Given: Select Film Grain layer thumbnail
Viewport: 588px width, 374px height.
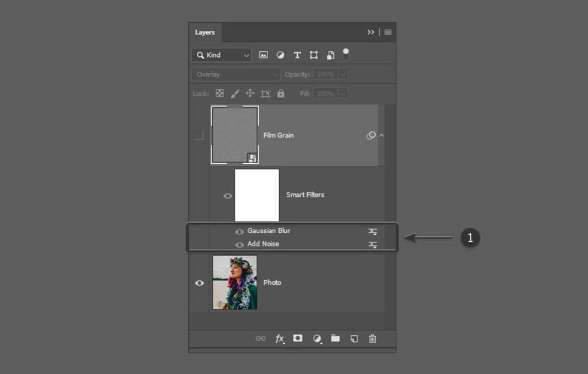Looking at the screenshot, I should tap(235, 135).
